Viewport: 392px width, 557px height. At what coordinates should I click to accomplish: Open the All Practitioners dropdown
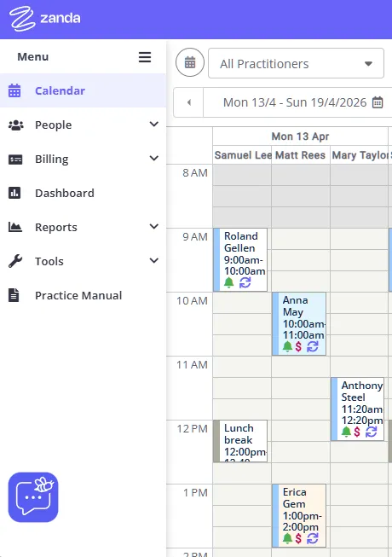pos(296,63)
